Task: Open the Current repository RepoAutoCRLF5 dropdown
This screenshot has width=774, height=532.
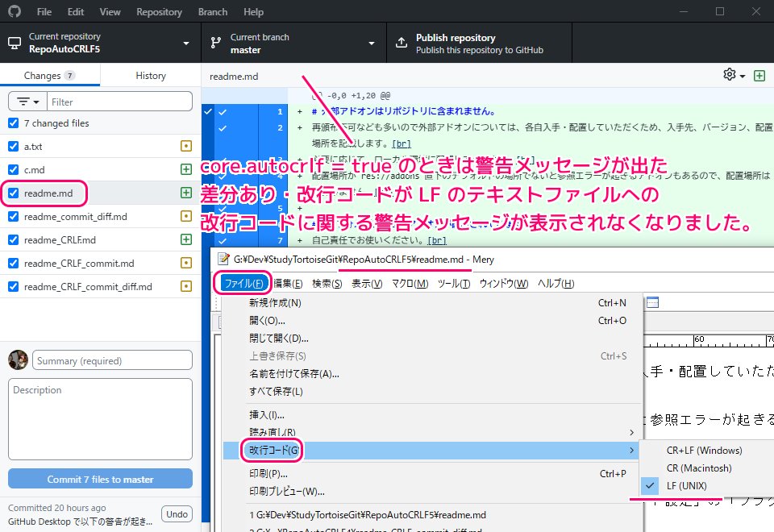Action: (x=100, y=42)
